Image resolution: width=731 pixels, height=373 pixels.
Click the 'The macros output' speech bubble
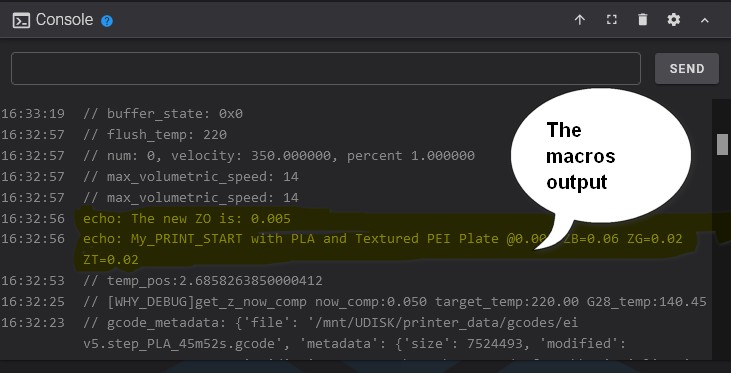click(x=600, y=156)
